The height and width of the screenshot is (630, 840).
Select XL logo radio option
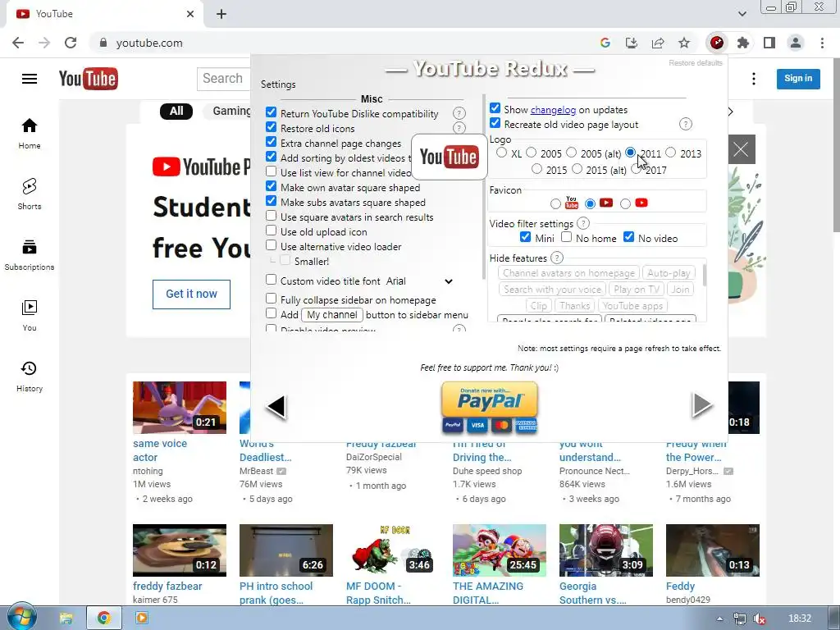pos(501,153)
